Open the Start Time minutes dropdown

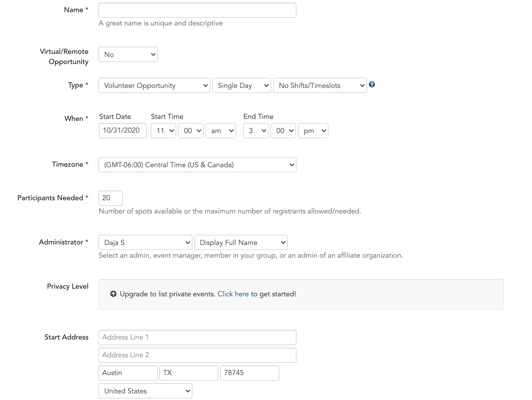click(191, 131)
